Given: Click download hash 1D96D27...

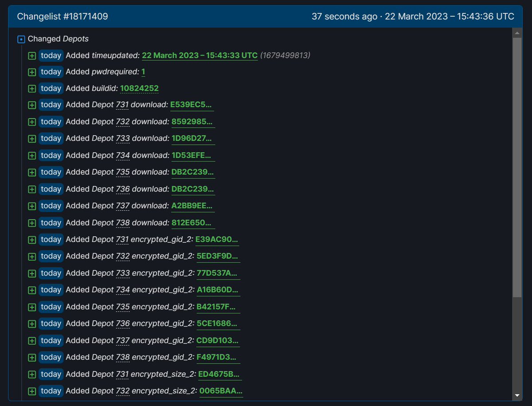Looking at the screenshot, I should pyautogui.click(x=193, y=139).
